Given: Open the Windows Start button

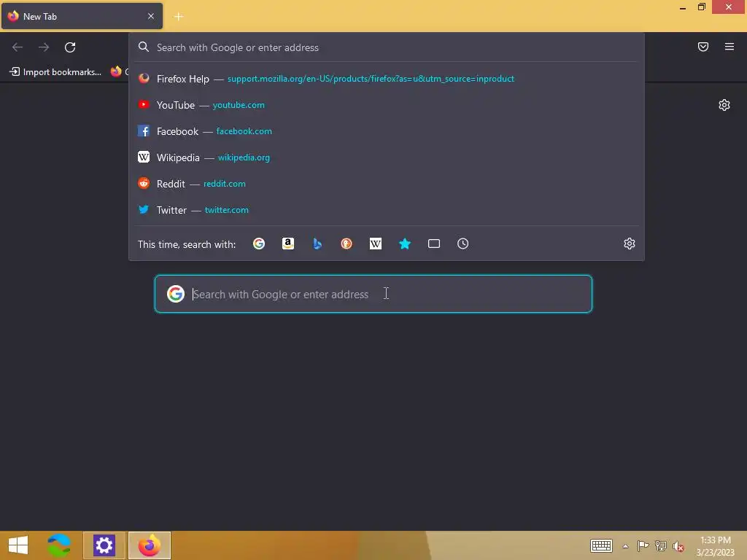Looking at the screenshot, I should tap(18, 545).
